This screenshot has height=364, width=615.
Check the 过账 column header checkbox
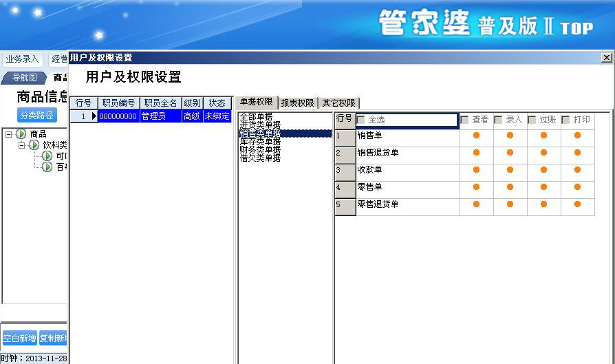(x=532, y=120)
